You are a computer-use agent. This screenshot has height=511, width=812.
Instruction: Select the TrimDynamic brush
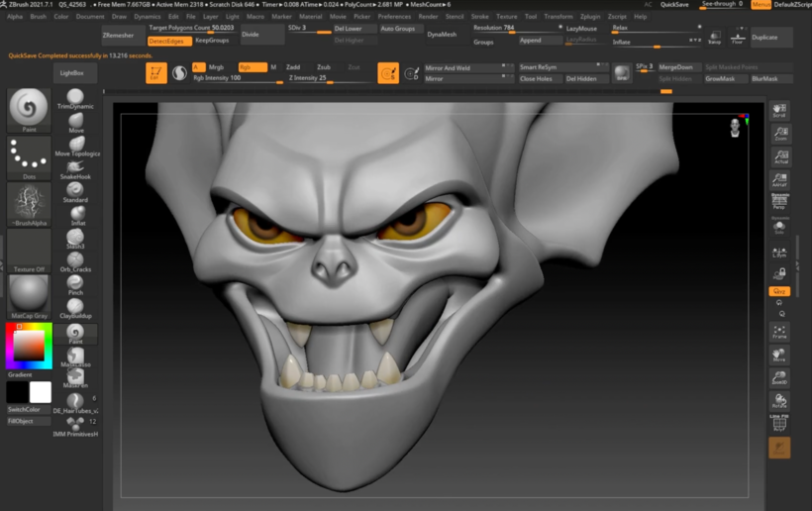click(75, 99)
